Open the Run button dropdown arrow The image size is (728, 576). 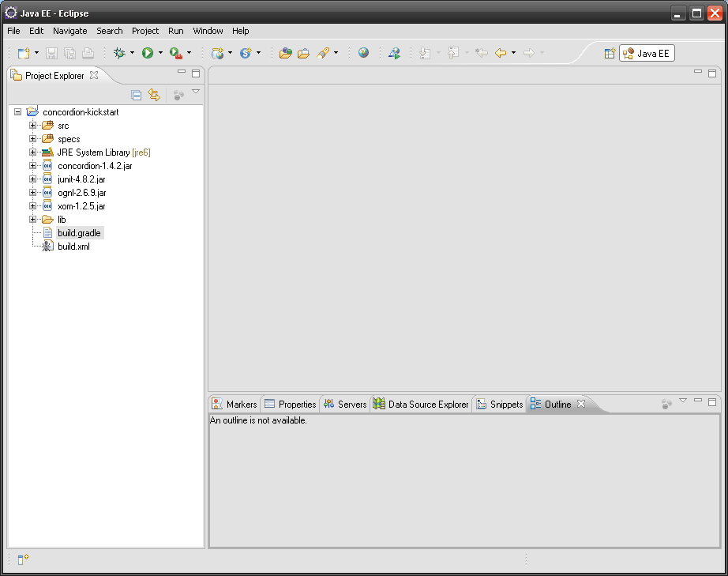click(x=160, y=53)
